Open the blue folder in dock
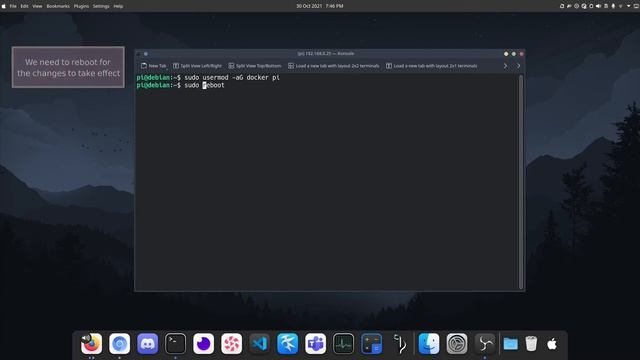The image size is (640, 360). 511,344
